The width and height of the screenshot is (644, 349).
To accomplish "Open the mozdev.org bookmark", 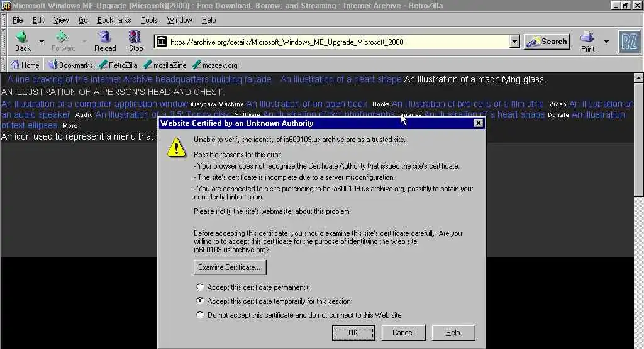I will tap(214, 65).
